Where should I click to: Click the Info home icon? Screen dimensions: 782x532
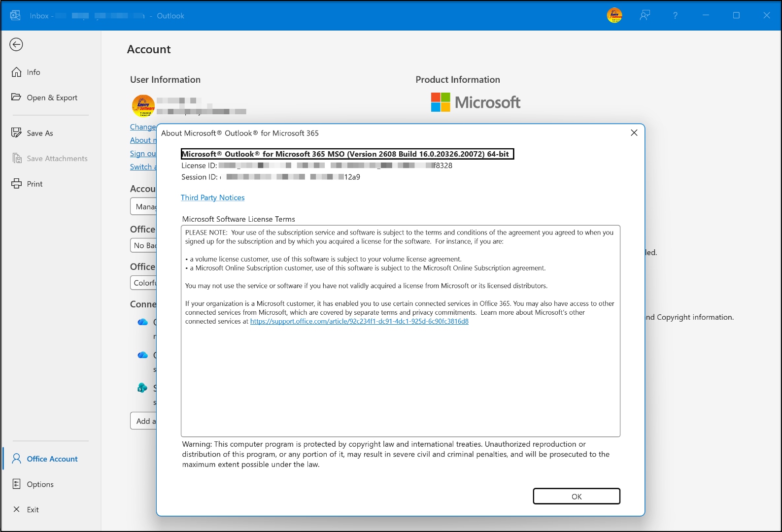click(16, 72)
